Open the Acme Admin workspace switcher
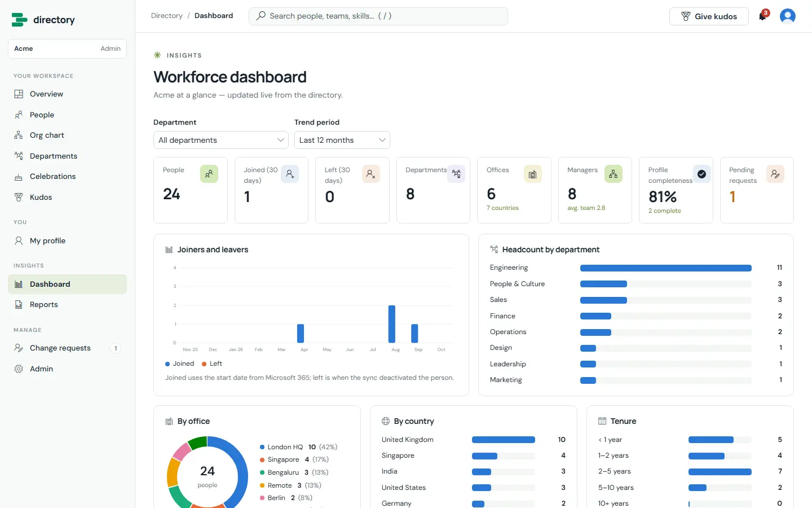The height and width of the screenshot is (508, 812). [67, 49]
